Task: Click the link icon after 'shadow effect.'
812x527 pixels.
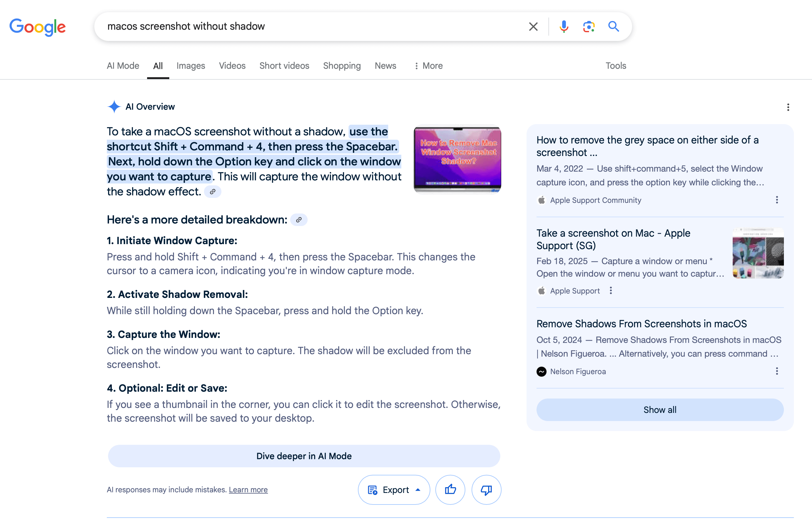Action: pos(213,192)
